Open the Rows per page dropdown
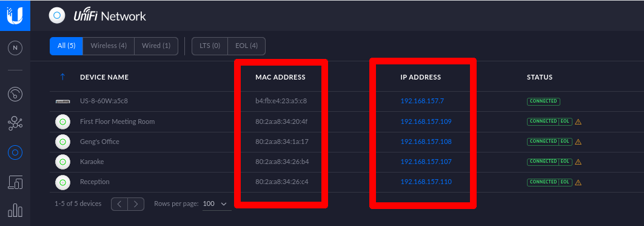This screenshot has width=644, height=226. (x=215, y=204)
